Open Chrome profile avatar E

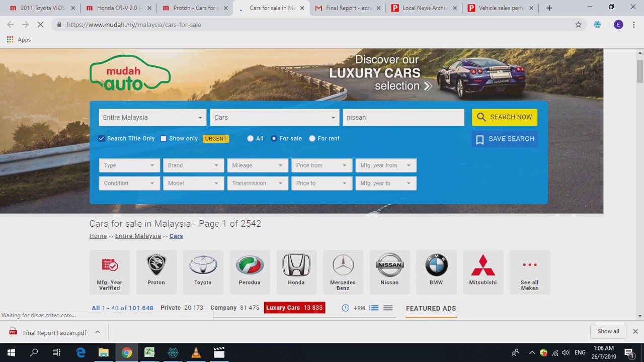618,25
